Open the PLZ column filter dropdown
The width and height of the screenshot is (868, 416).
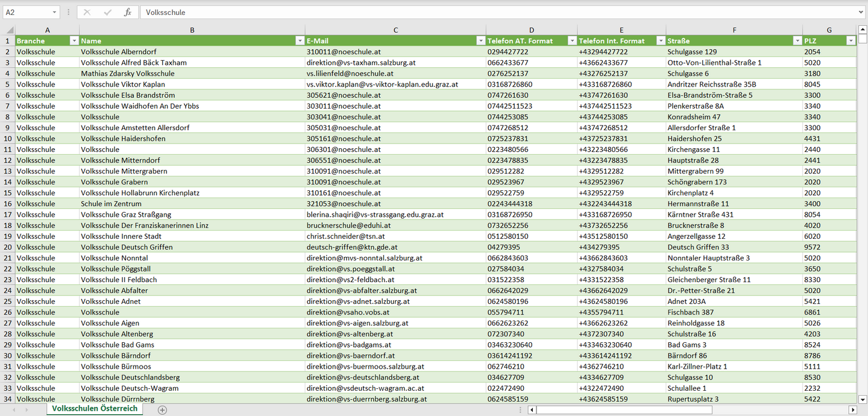[x=851, y=41]
